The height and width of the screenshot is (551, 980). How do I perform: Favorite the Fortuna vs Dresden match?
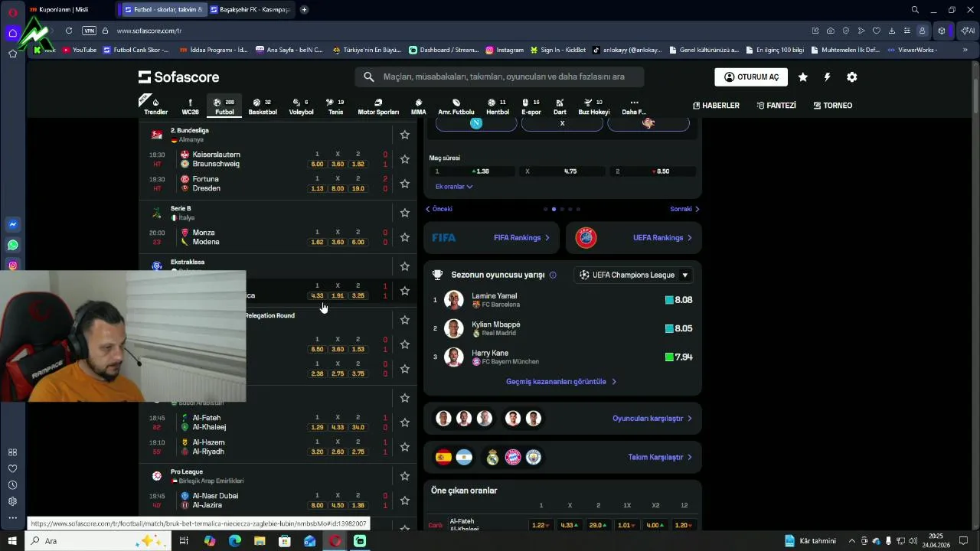405,184
